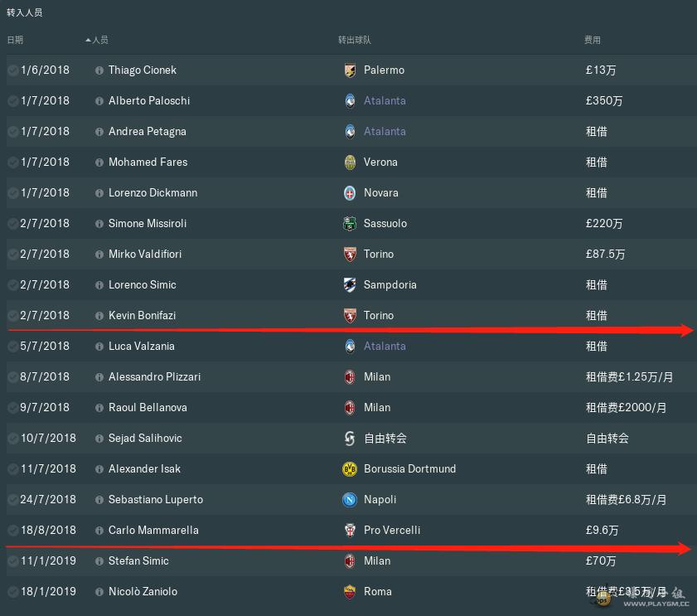
Task: Click the Napoli club crest
Action: 350,499
